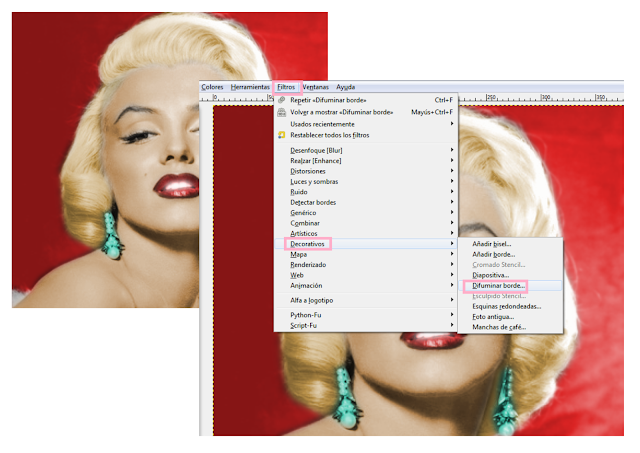Open the Colores menu
Viewport: 640px width, 453px height.
coord(212,87)
